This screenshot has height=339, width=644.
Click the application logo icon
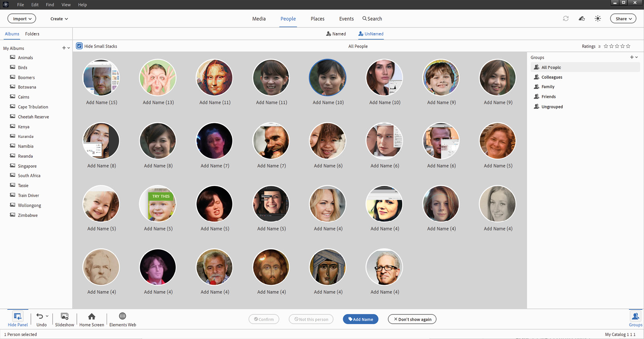pyautogui.click(x=5, y=5)
